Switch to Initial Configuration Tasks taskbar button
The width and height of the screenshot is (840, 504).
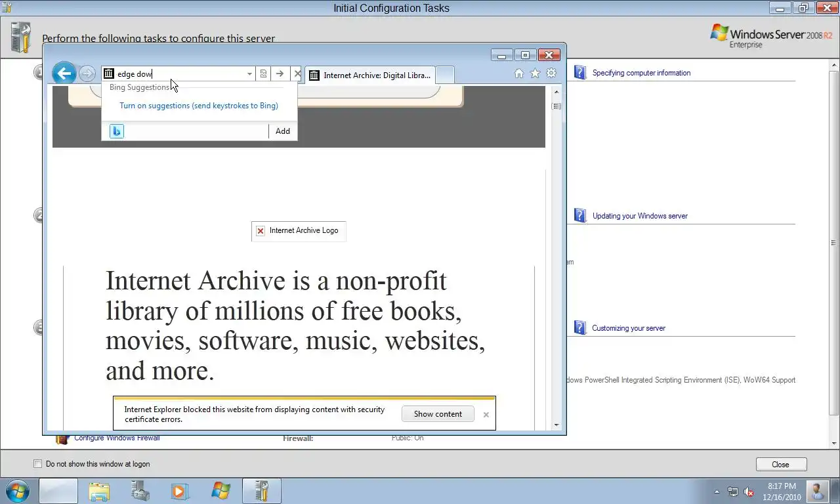(261, 492)
